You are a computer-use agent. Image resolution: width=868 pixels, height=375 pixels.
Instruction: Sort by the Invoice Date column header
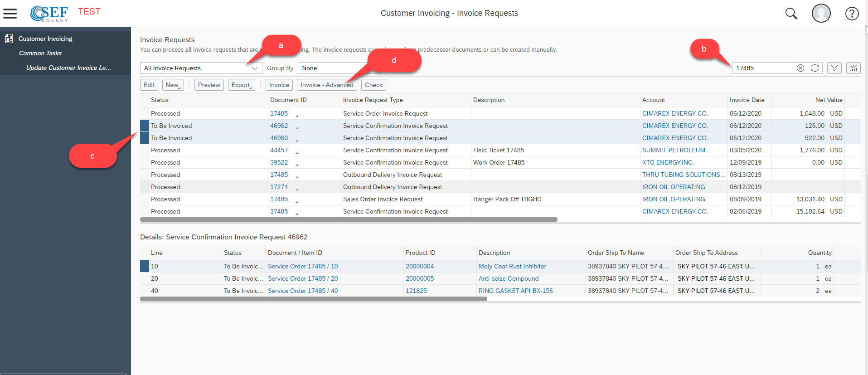click(x=749, y=100)
